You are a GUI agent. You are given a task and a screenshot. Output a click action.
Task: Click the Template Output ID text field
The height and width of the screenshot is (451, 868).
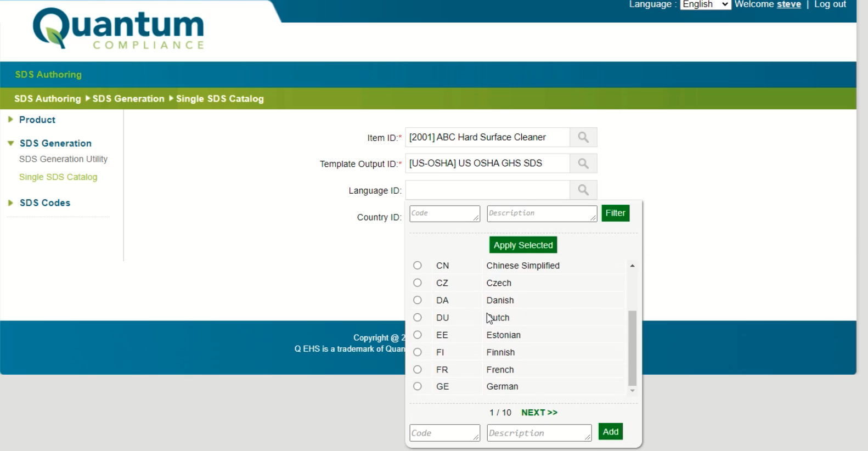tap(487, 164)
